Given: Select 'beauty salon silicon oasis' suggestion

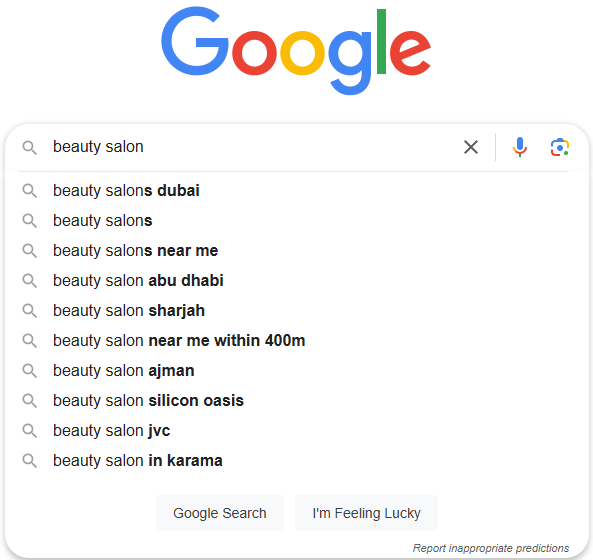Looking at the screenshot, I should tap(296, 400).
